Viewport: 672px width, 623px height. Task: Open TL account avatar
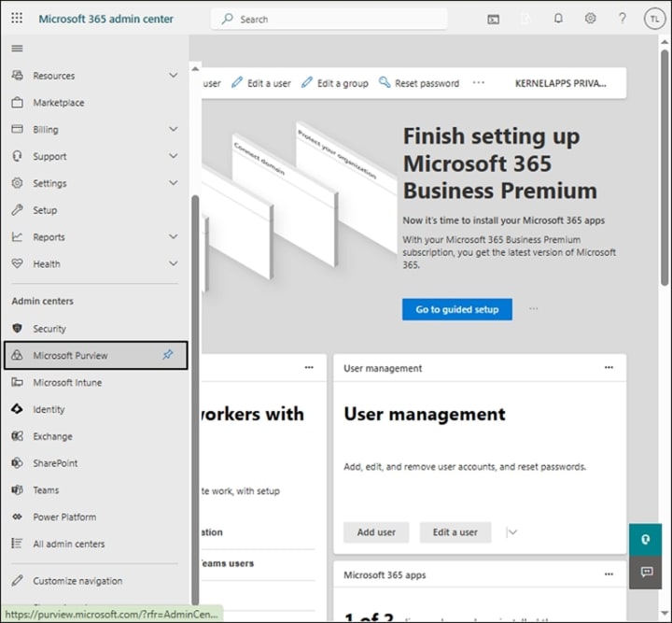(x=654, y=19)
